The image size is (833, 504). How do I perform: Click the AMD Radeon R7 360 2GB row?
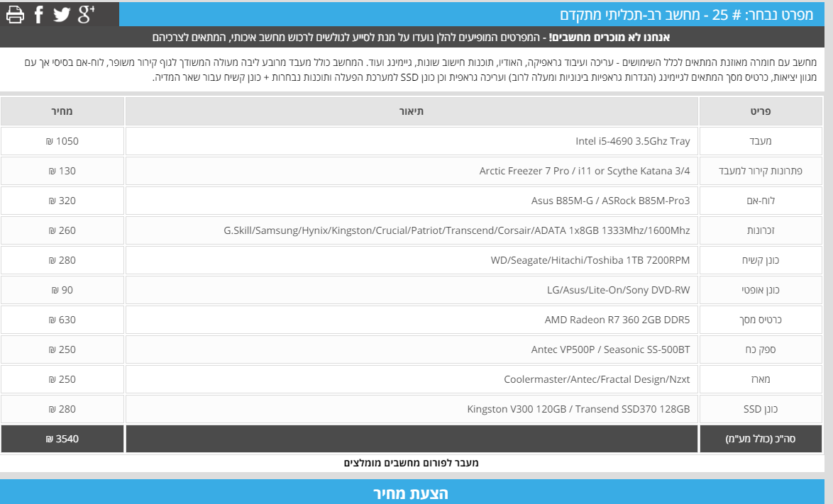[412, 320]
